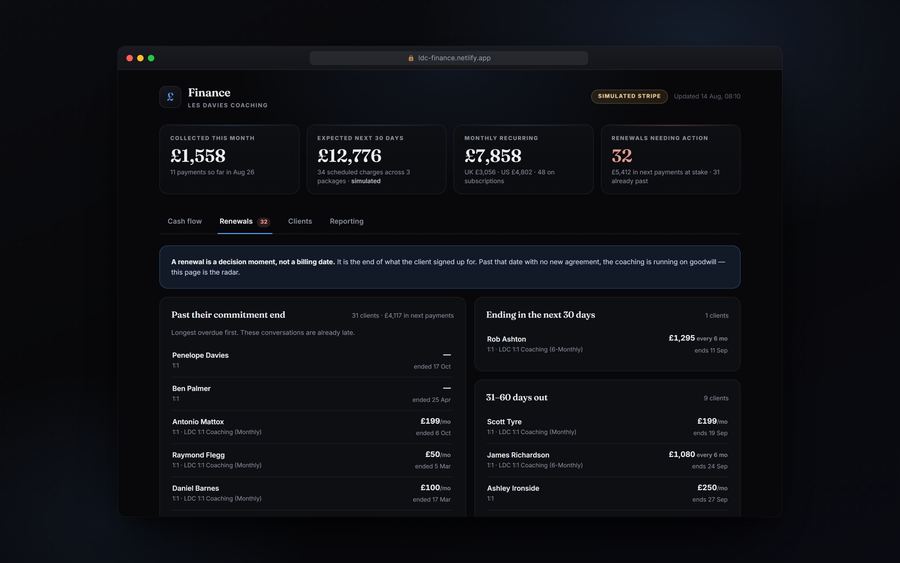The width and height of the screenshot is (900, 563).
Task: Switch to the Clients tab
Action: [x=300, y=221]
